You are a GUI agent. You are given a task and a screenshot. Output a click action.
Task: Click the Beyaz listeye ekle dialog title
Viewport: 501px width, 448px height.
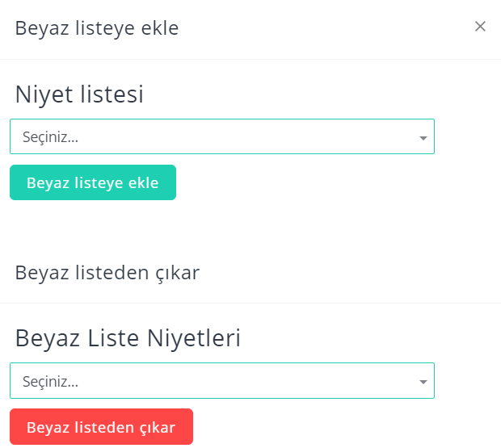point(97,28)
